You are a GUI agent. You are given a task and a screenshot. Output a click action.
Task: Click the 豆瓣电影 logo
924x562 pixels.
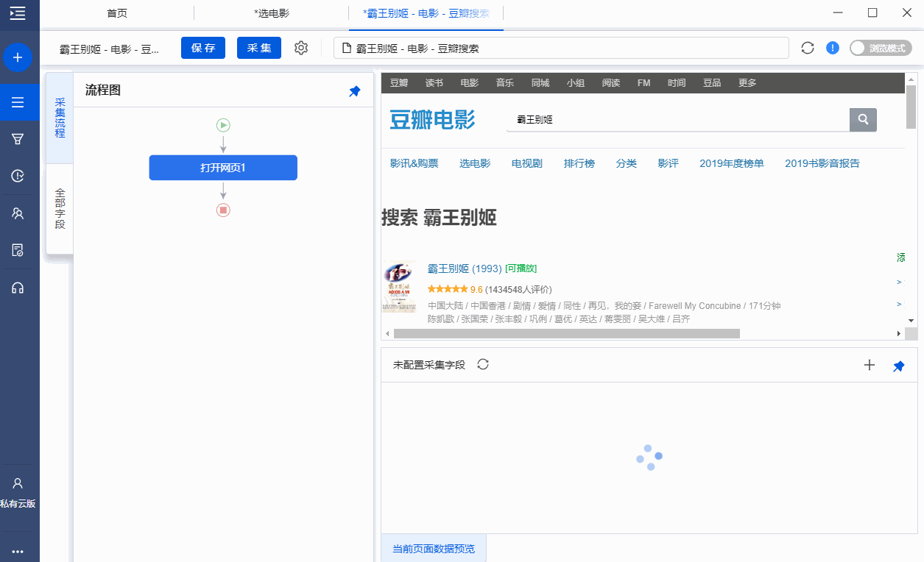(x=432, y=120)
